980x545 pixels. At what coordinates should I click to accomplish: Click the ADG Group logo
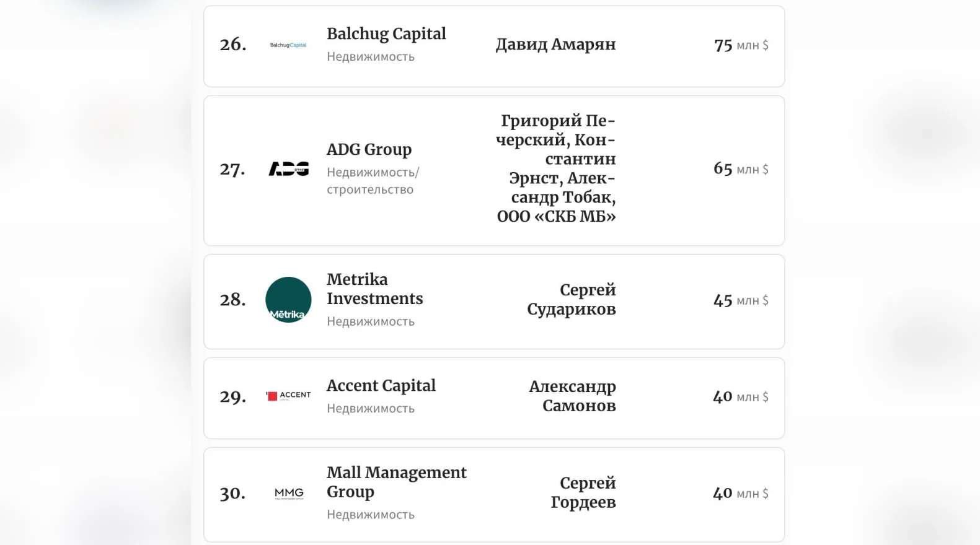pyautogui.click(x=288, y=169)
